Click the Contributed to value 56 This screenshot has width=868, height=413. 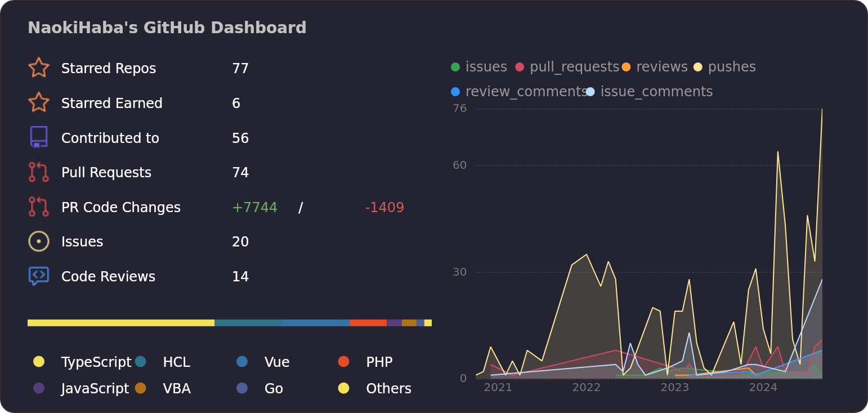click(x=240, y=138)
